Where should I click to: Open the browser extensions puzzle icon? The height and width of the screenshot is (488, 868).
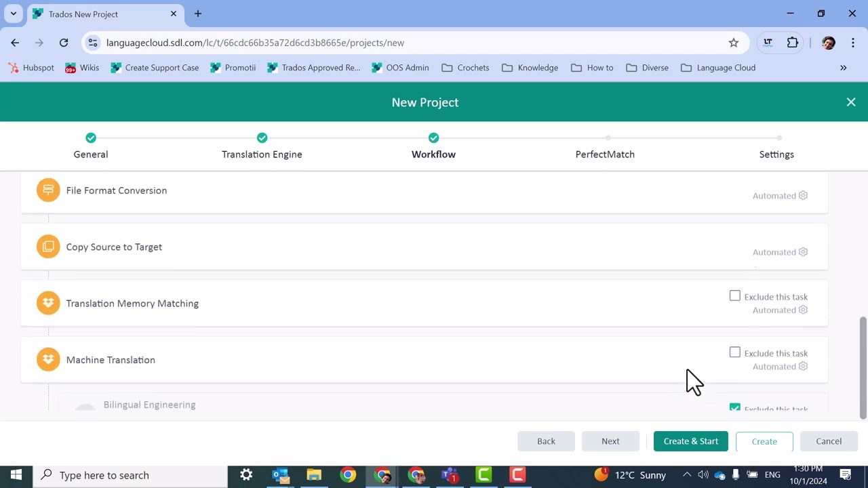793,43
